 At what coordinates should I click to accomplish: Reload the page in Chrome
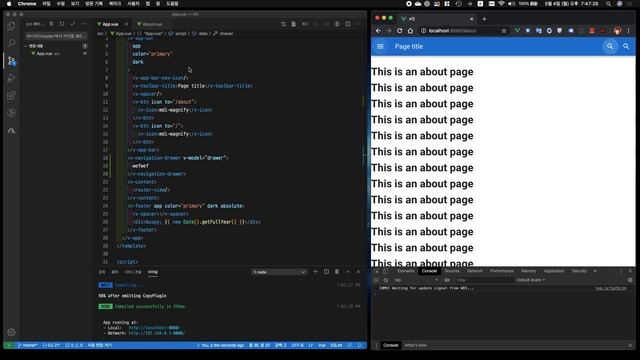click(x=400, y=31)
